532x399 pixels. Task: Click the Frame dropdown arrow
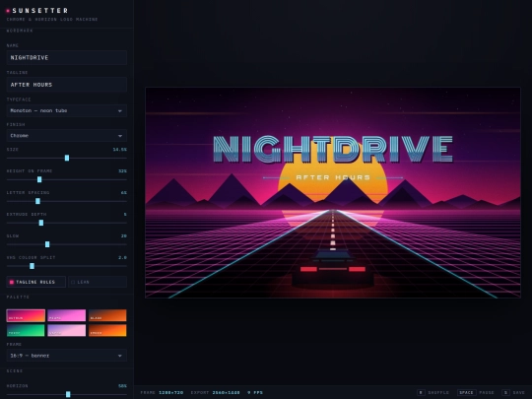[120, 356]
